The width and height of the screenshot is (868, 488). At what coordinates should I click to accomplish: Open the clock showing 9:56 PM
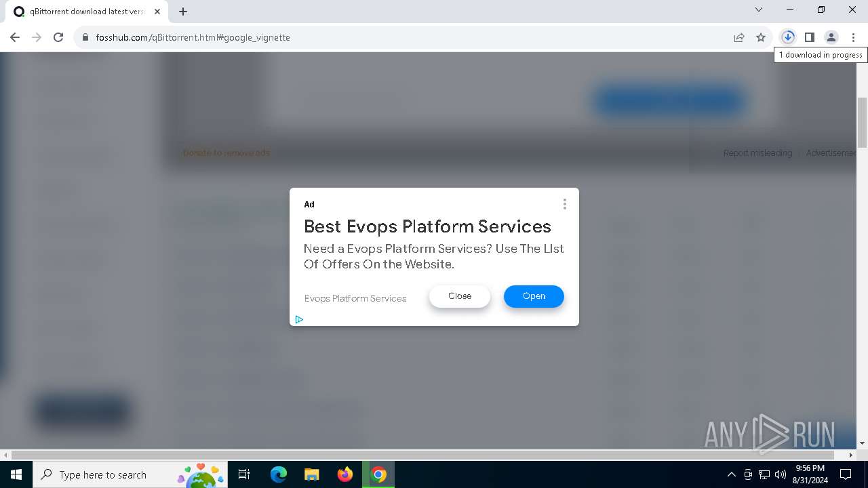810,474
